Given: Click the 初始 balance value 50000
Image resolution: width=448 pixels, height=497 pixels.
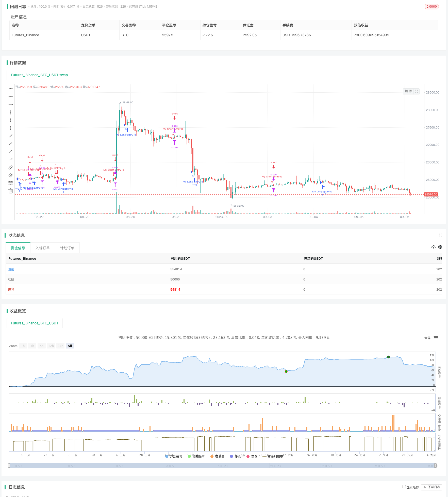Looking at the screenshot, I should click(x=175, y=279).
